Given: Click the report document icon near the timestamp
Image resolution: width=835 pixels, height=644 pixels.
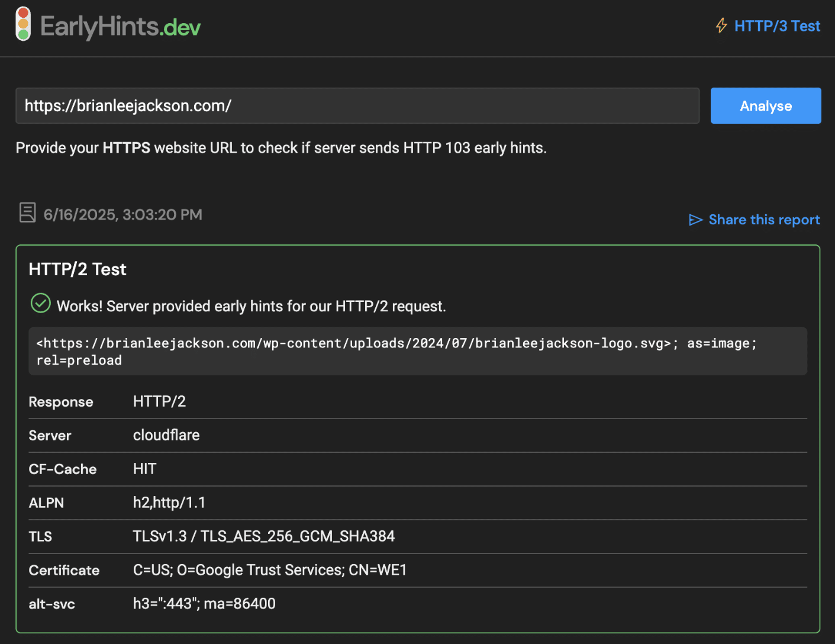Looking at the screenshot, I should click(27, 212).
